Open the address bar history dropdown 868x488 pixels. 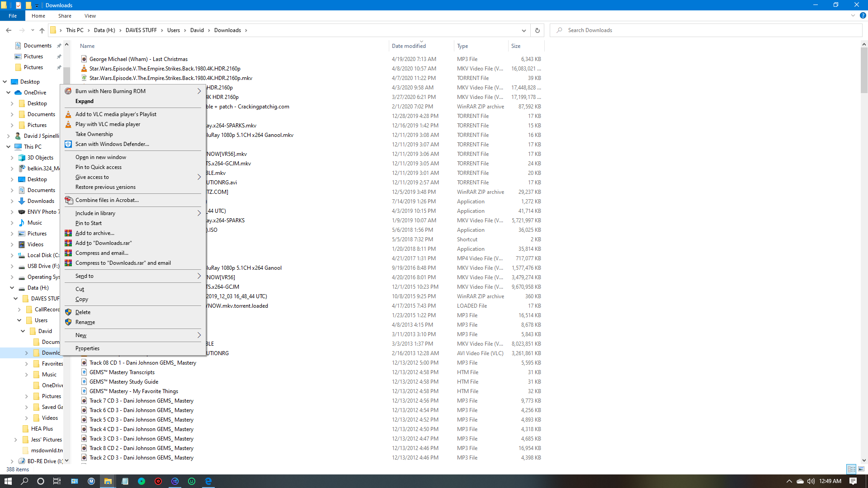click(x=524, y=30)
